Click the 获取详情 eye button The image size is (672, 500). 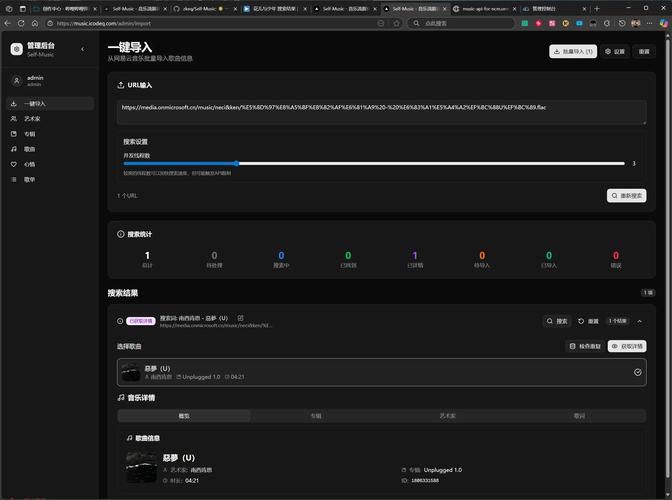pos(627,346)
